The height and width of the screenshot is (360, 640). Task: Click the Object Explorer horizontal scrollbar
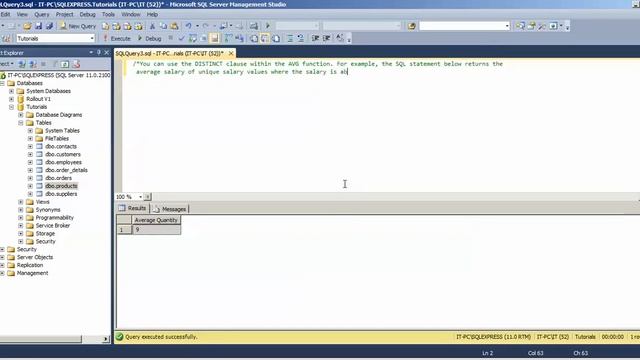(41, 339)
